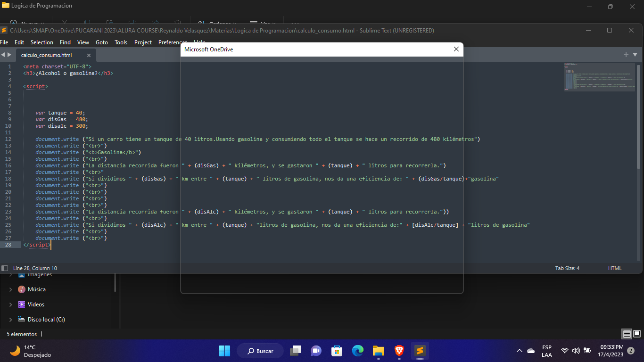The height and width of the screenshot is (362, 644).
Task: Expand the Música folder in Explorer
Action: point(11,289)
